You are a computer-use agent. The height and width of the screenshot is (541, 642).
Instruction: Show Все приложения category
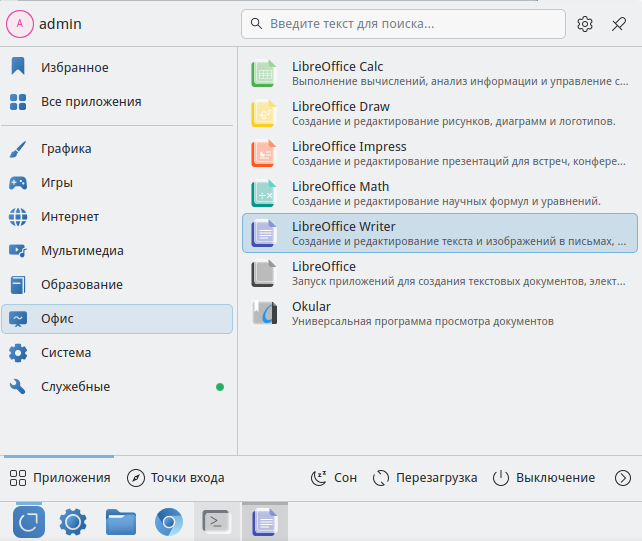tap(117, 101)
